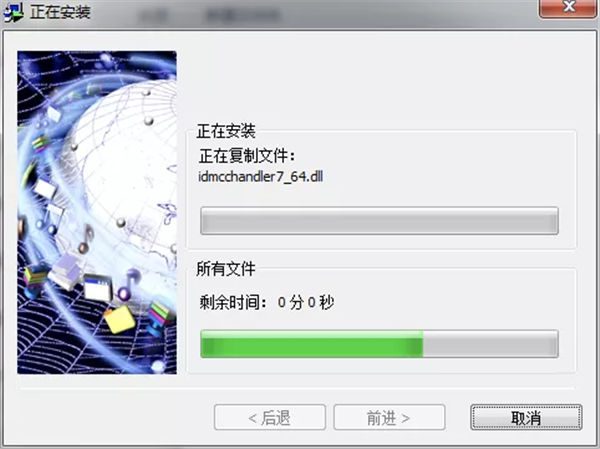Click the empty current-file progress bar
The image size is (600, 449).
379,220
